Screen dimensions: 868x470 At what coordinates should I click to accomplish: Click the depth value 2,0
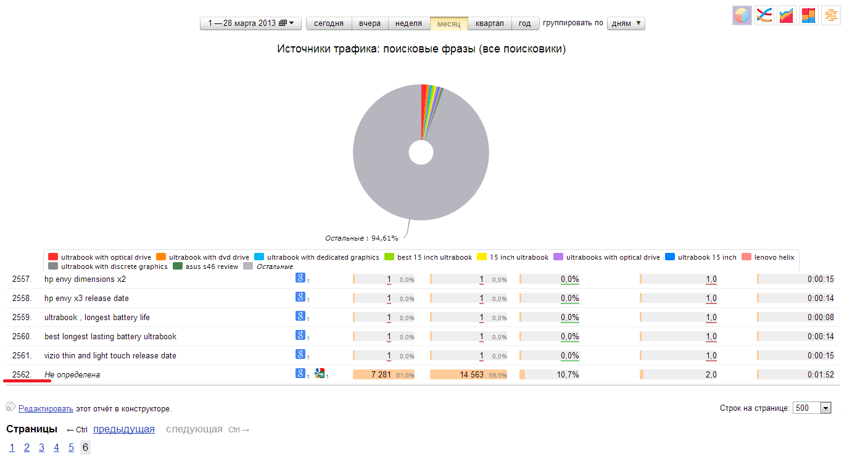coord(711,374)
